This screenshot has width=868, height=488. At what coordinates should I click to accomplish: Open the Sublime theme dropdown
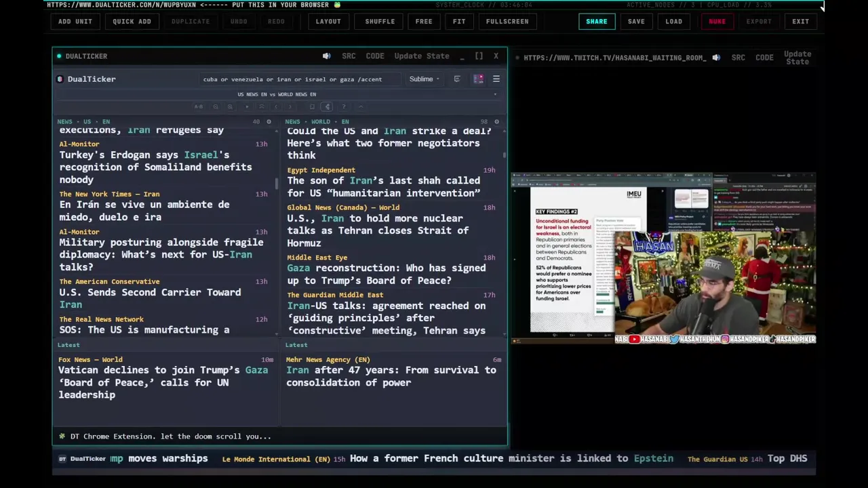tap(424, 79)
